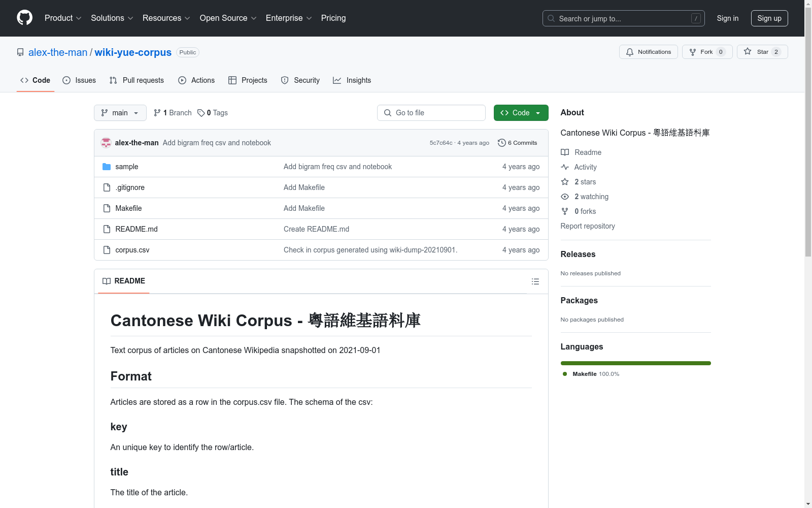This screenshot has height=508, width=812.
Task: Open the README outline list icon
Action: click(535, 281)
